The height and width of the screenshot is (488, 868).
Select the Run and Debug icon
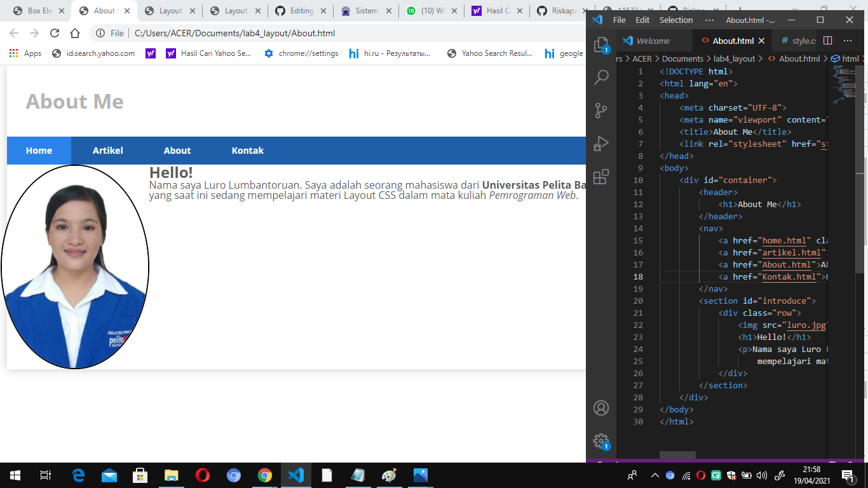(x=601, y=144)
